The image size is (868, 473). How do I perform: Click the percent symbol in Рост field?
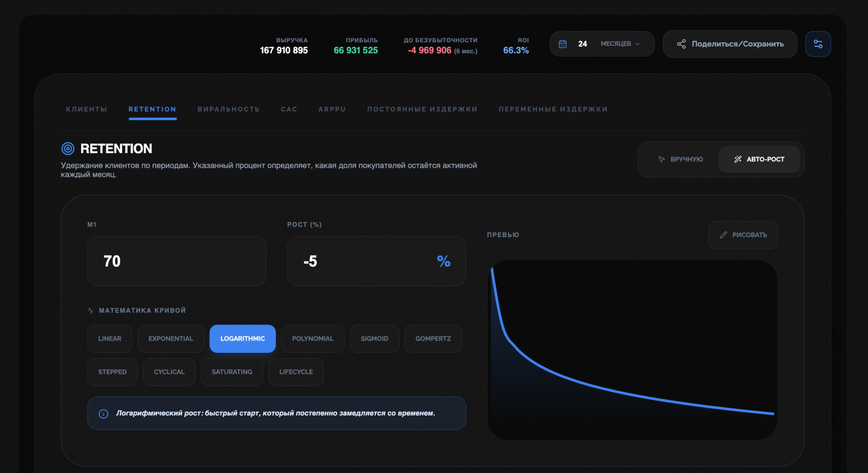click(x=443, y=261)
